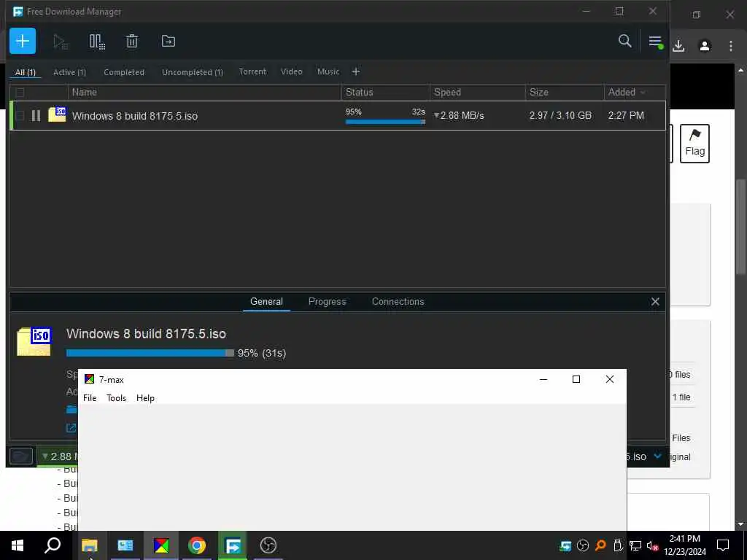Viewport: 747px width, 560px height.
Task: Switch to the Active (1) tab
Action: [69, 72]
